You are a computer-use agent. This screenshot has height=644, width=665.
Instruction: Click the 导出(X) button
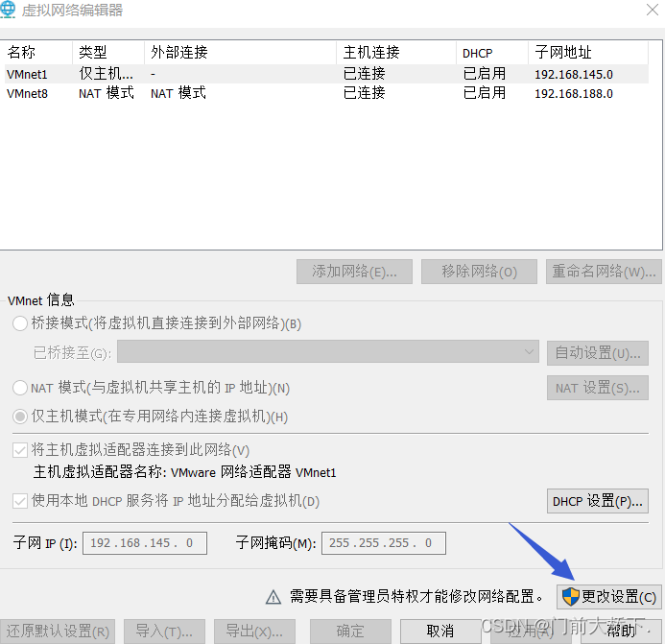(254, 632)
